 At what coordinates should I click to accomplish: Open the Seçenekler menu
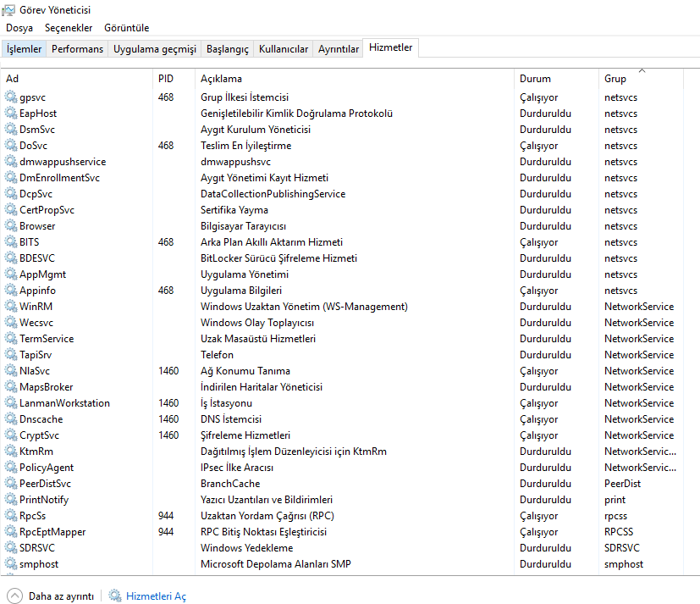point(69,28)
